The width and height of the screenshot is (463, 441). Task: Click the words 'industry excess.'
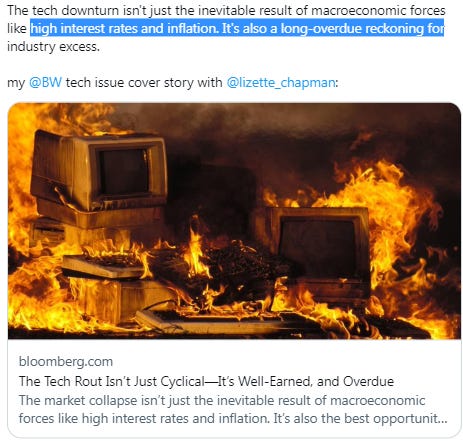coord(53,47)
